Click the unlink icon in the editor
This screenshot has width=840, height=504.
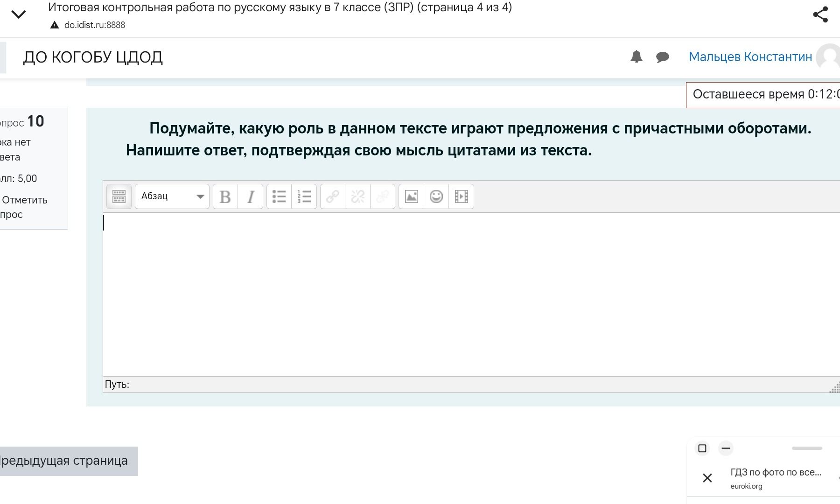point(358,196)
